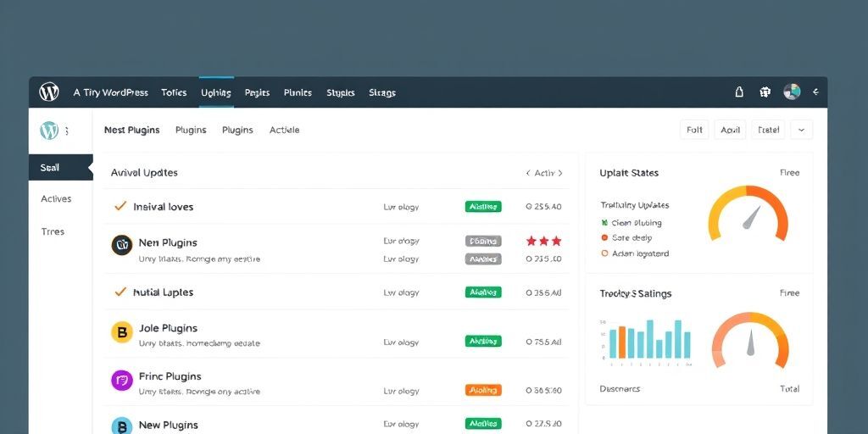Click the gray status badge beside Nen Plugins title
This screenshot has height=434, width=868.
pos(483,241)
